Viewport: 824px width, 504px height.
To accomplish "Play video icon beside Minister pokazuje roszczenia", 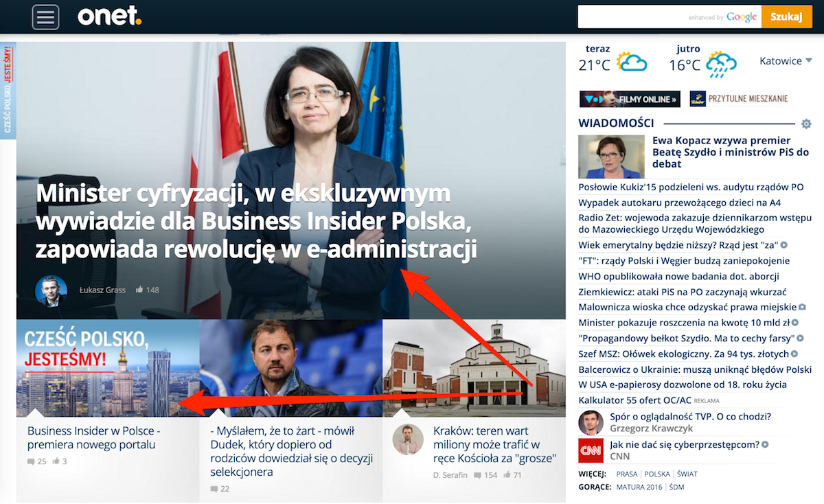I will point(794,323).
